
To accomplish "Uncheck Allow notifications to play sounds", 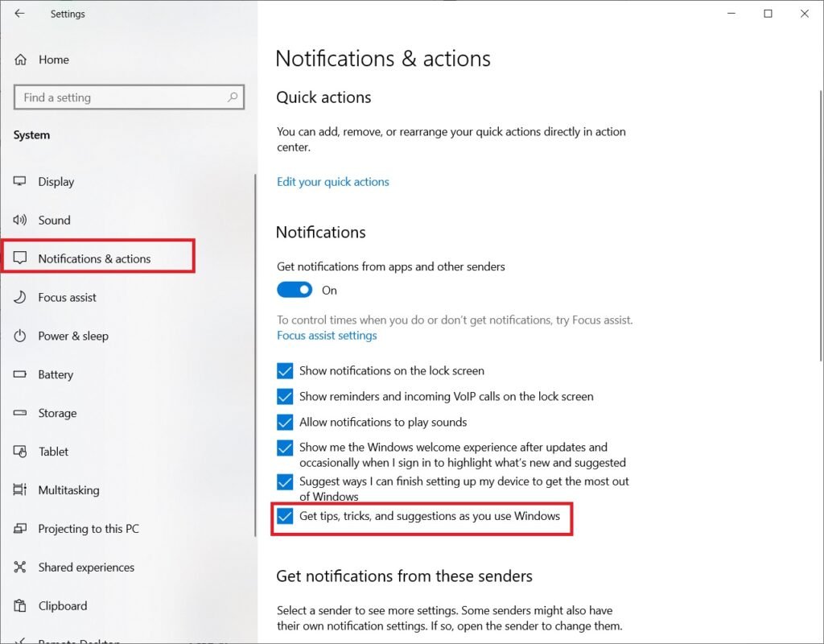I will pyautogui.click(x=285, y=422).
